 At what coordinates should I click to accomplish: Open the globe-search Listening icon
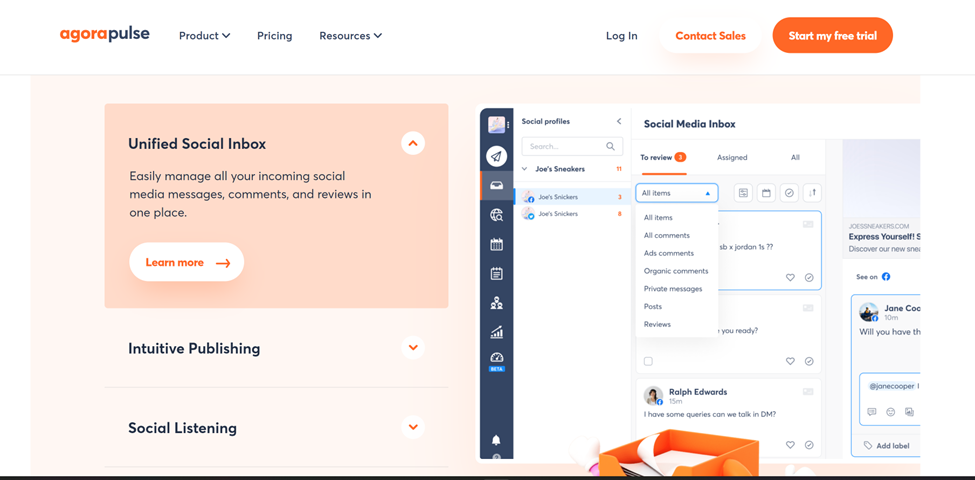point(496,215)
